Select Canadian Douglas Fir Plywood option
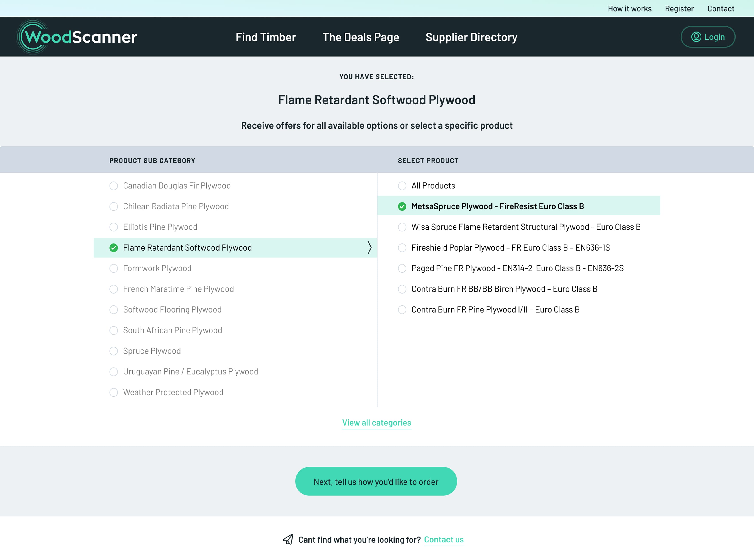Viewport: 754px width, 560px height. [x=114, y=186]
